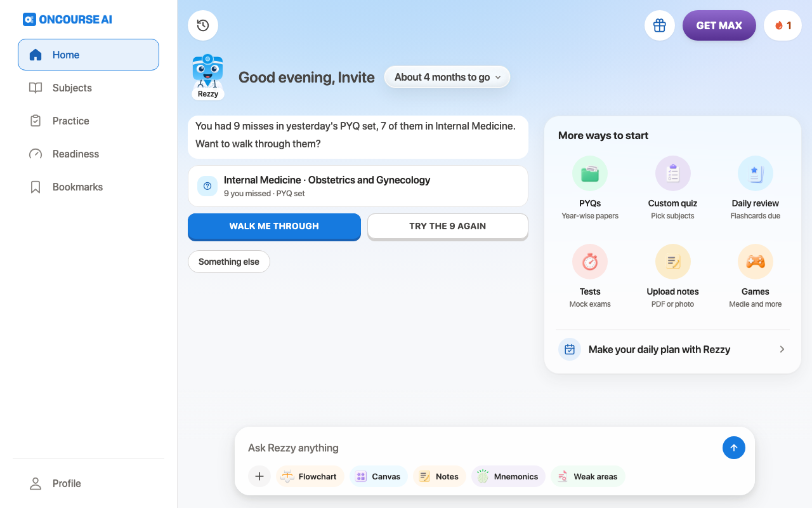Viewport: 812px width, 508px height.
Task: Send message with the arrow button
Action: (734, 448)
